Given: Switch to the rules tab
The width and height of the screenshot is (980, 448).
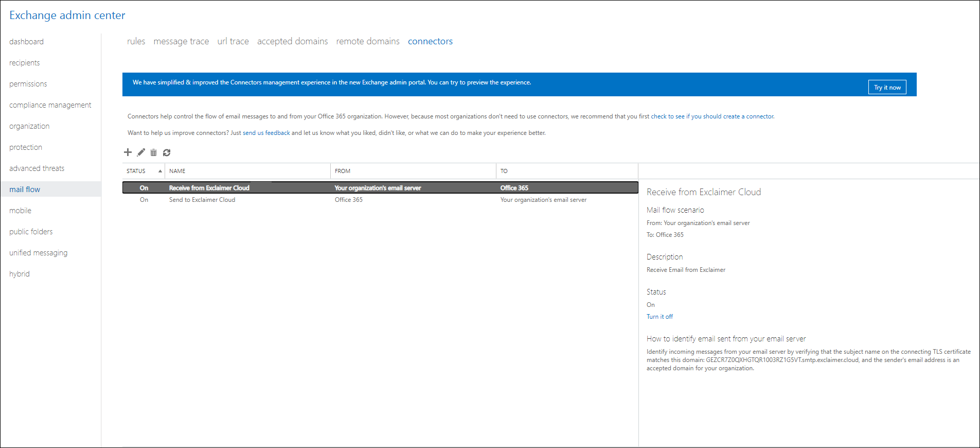Looking at the screenshot, I should pyautogui.click(x=136, y=41).
